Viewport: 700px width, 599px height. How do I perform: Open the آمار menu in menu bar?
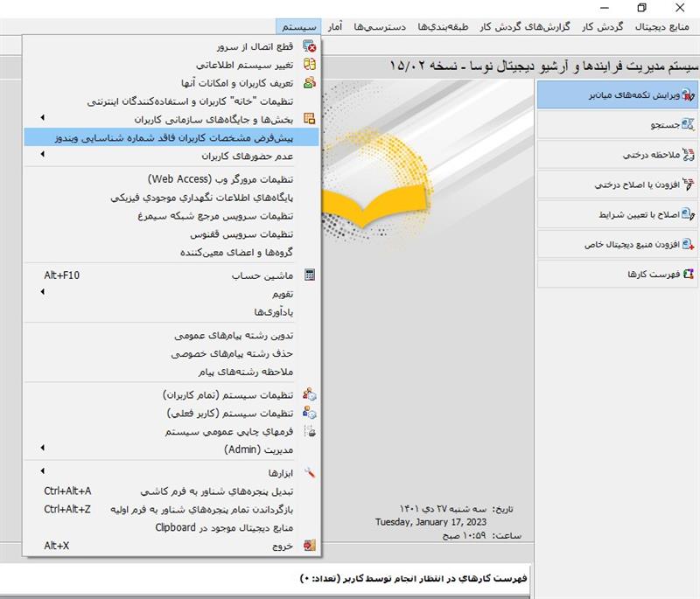click(336, 27)
